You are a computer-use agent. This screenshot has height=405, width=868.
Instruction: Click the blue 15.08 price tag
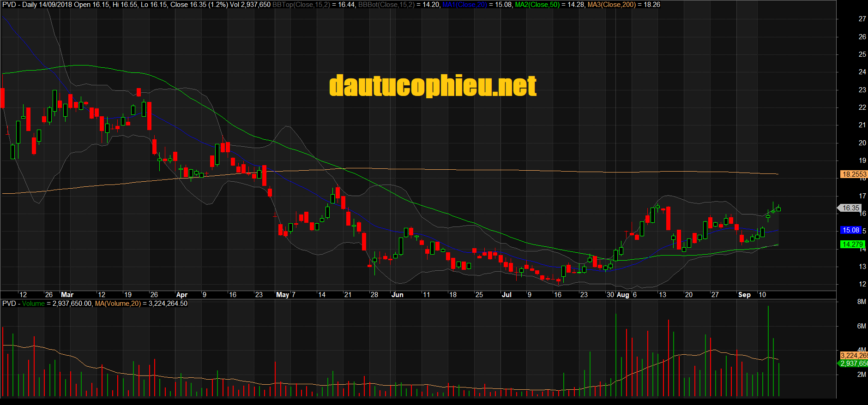850,230
